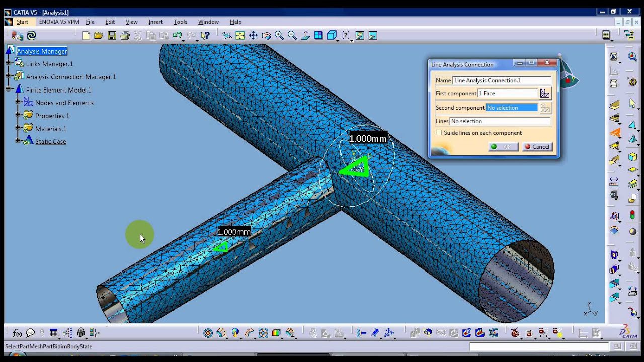Click the Undo arrow icon
The height and width of the screenshot is (362, 644).
point(177,35)
